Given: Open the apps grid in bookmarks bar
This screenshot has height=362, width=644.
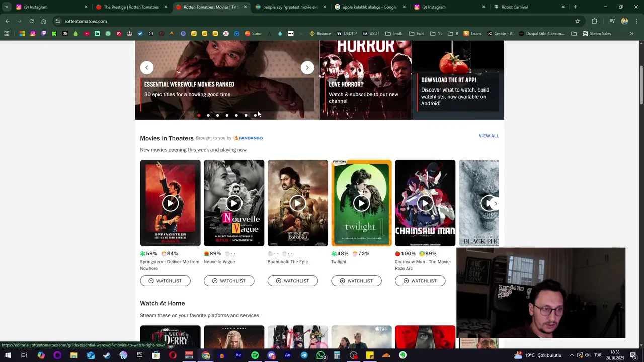Looking at the screenshot, I should (7, 34).
